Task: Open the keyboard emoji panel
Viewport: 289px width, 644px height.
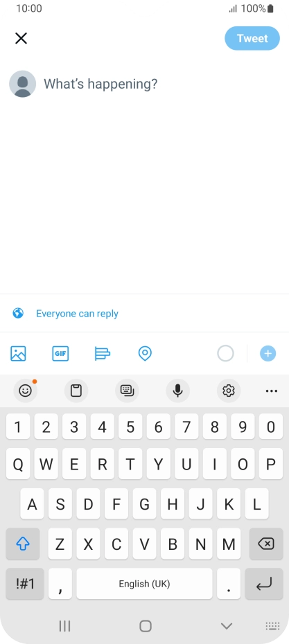Action: point(26,391)
